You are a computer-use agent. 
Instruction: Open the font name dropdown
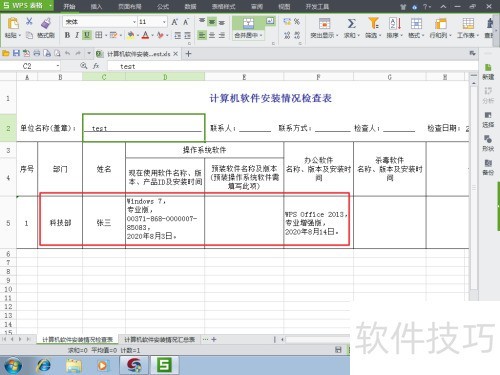[x=134, y=22]
